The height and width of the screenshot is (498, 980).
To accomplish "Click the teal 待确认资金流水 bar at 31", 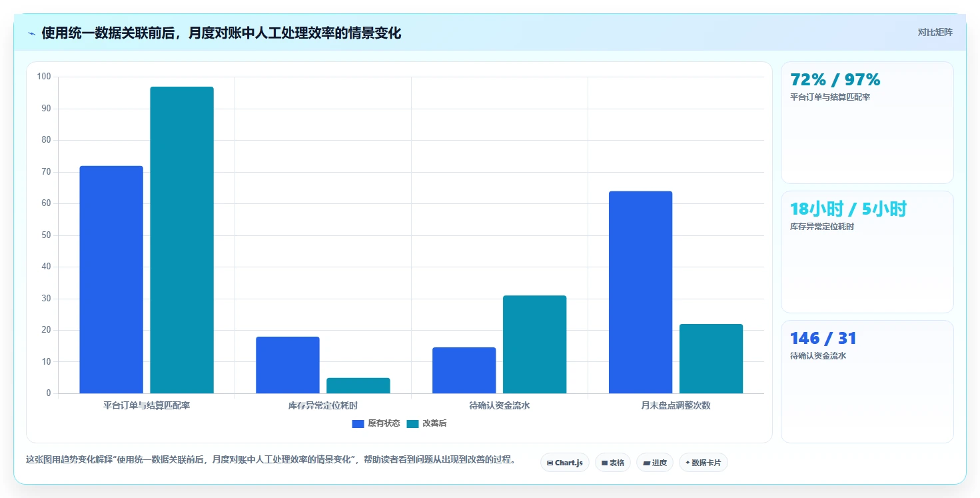I will [535, 345].
